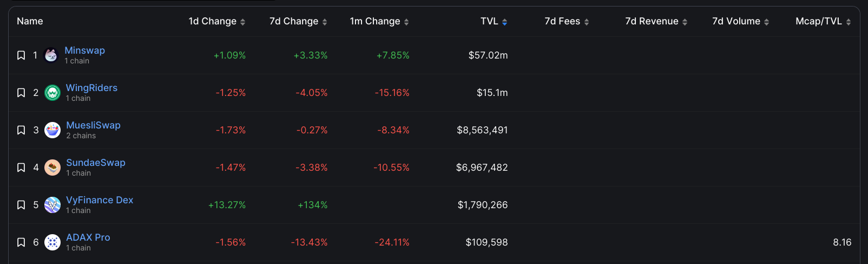868x264 pixels.
Task: Sort by 7d Volume column
Action: point(740,22)
